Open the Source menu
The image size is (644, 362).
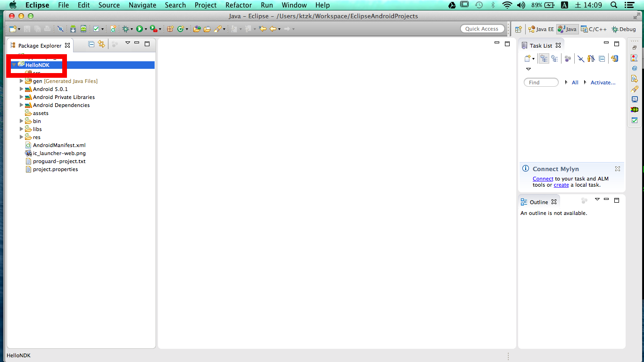tap(109, 5)
